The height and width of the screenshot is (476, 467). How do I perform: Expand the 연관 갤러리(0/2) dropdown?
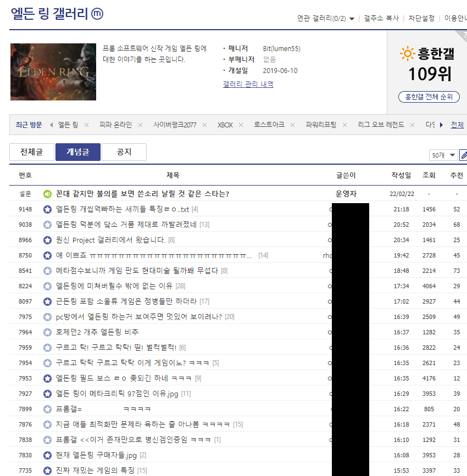tap(325, 19)
